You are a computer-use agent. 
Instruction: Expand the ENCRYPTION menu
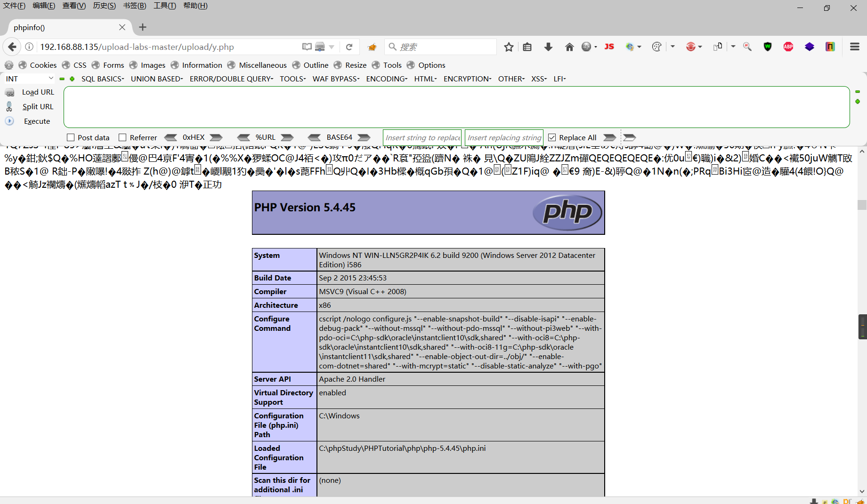467,79
